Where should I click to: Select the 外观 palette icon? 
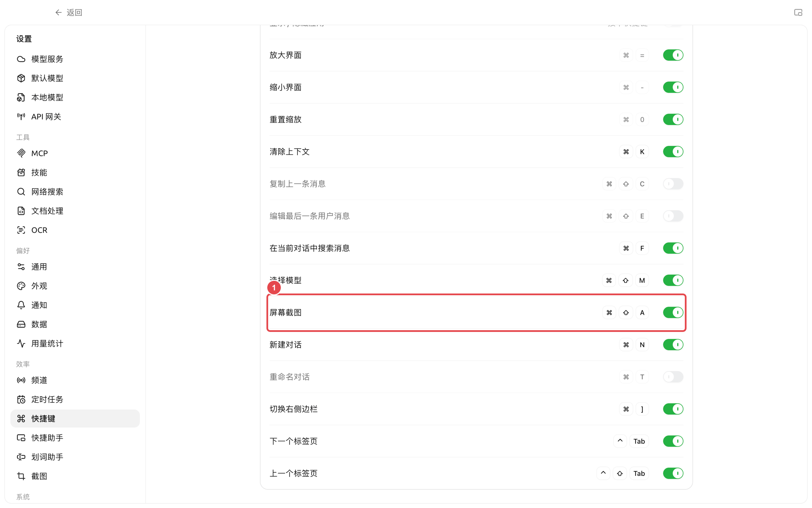(x=21, y=286)
